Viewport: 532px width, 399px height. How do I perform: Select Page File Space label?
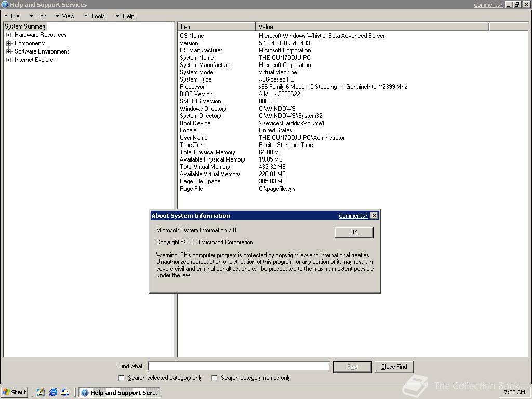pos(200,181)
